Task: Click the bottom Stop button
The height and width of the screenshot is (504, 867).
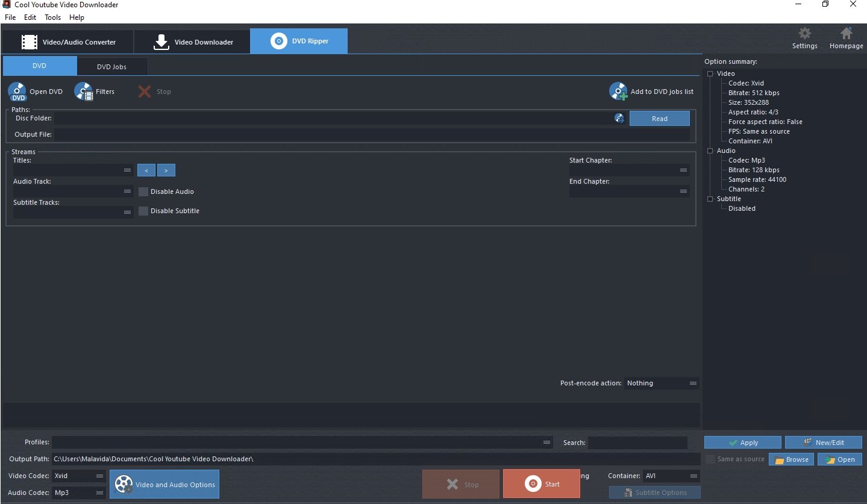Action: pyautogui.click(x=461, y=484)
